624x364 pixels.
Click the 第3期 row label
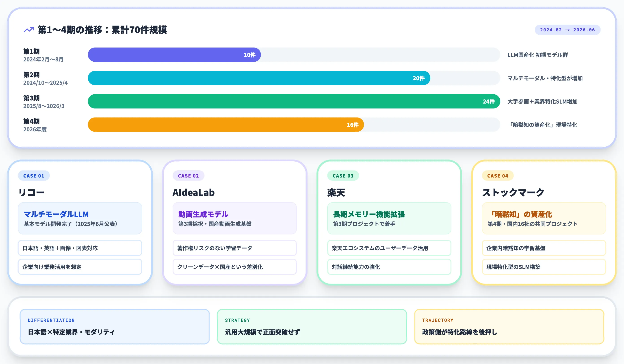coord(31,98)
